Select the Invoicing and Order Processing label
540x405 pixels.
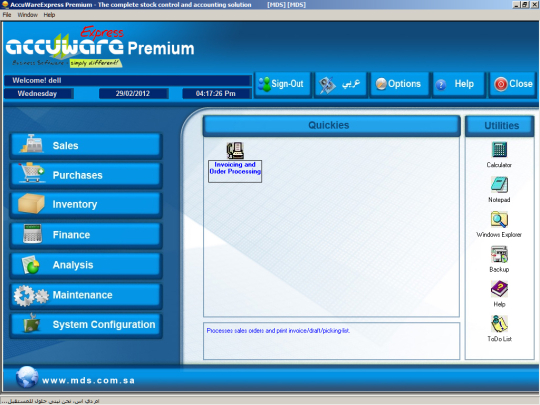coord(235,171)
